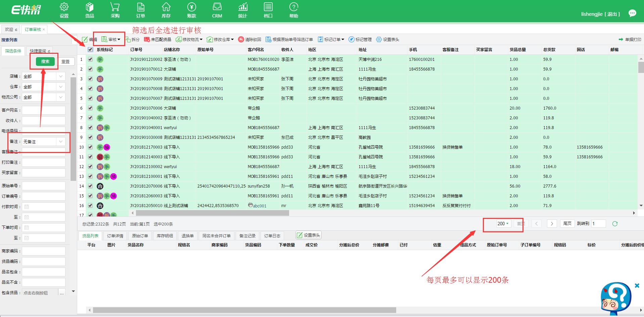Expand the 仓库 warehouse dropdown
644x317 pixels.
click(x=61, y=87)
